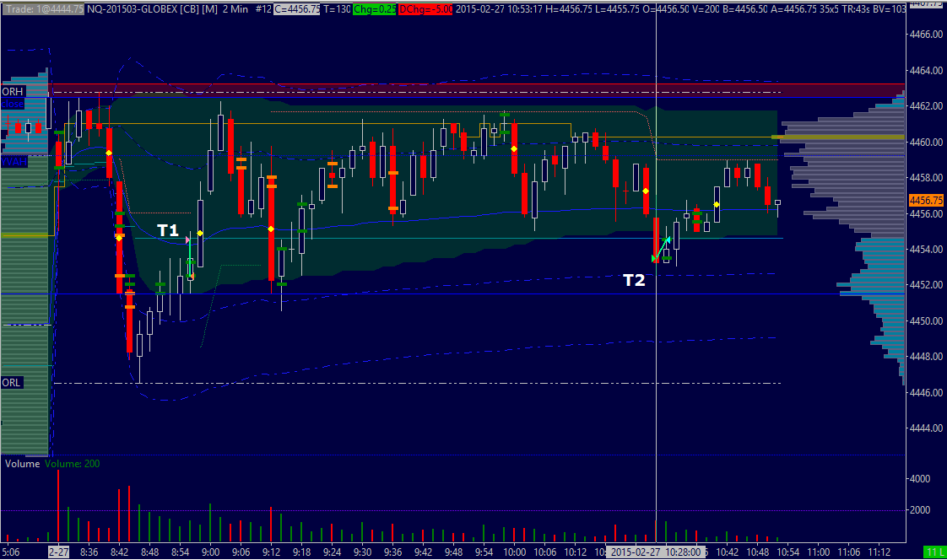Viewport: 947px width, 560px height.
Task: Click the 11:12 time axis label
Action: click(879, 552)
